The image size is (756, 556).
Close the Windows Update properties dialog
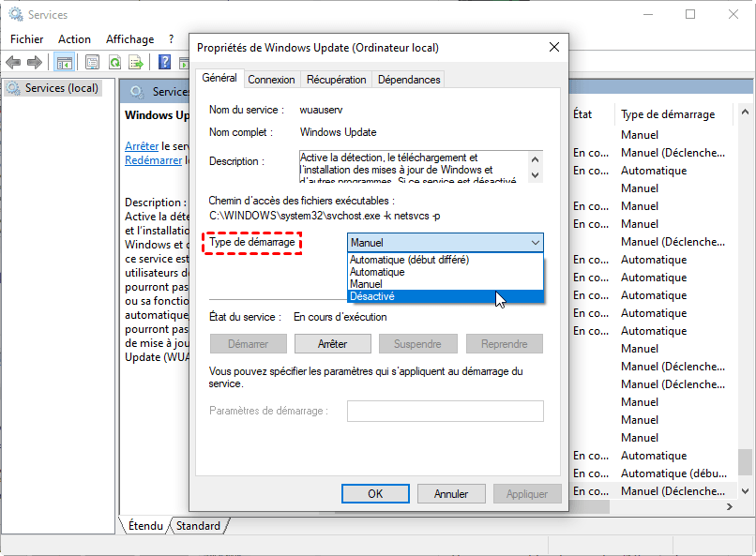point(554,47)
